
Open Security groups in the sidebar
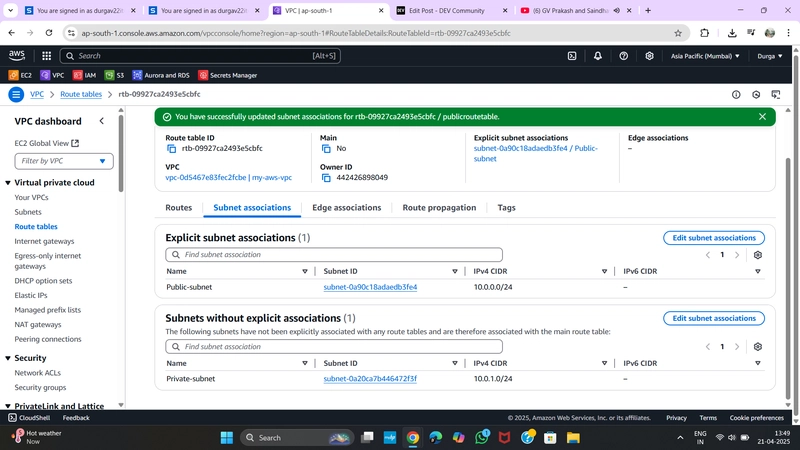coord(40,388)
